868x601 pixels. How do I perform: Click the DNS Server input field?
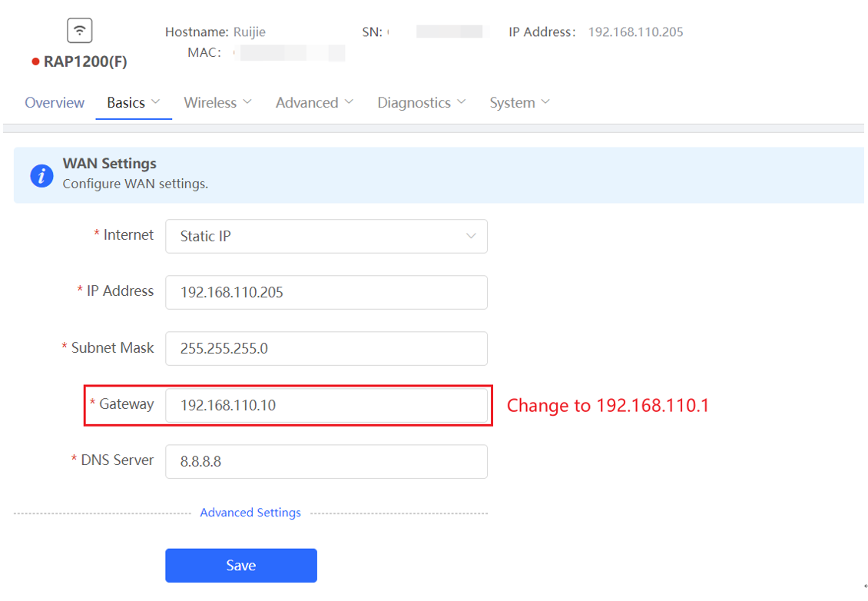coord(326,461)
